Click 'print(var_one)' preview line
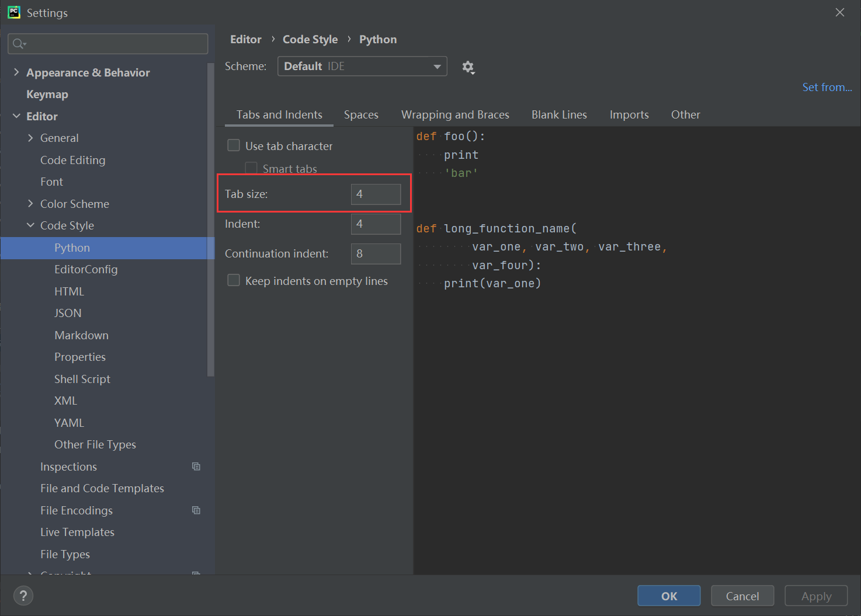Image resolution: width=861 pixels, height=616 pixels. (x=492, y=283)
